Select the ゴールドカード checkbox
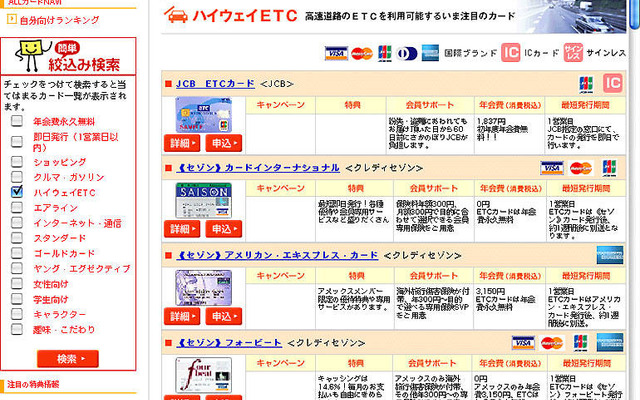 pos(17,253)
